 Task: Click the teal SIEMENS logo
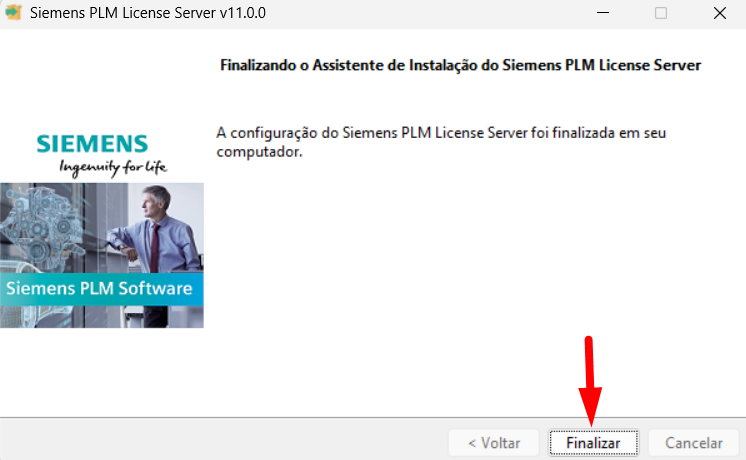[x=92, y=144]
